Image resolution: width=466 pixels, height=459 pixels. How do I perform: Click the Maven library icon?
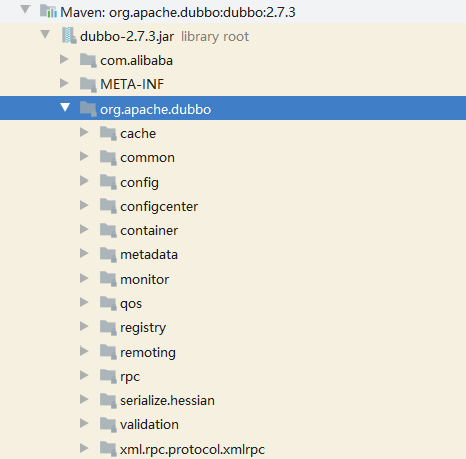[48, 11]
